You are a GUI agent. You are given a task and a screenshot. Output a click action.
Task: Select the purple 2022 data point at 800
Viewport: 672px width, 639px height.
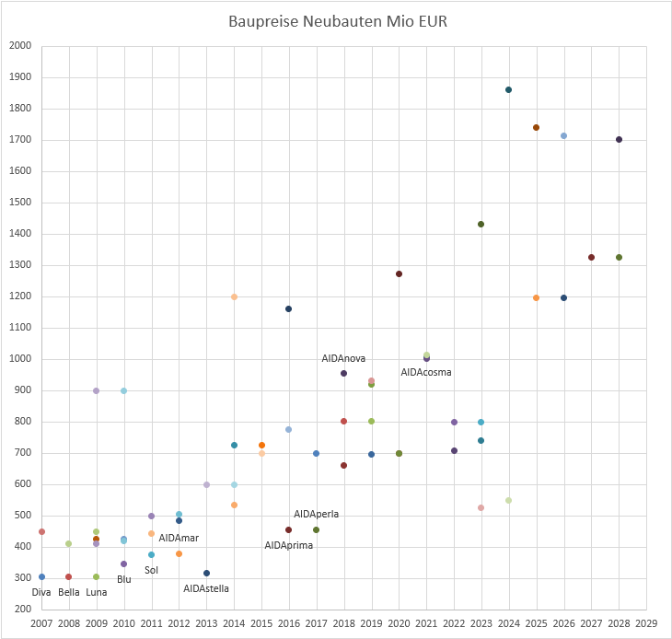click(454, 422)
